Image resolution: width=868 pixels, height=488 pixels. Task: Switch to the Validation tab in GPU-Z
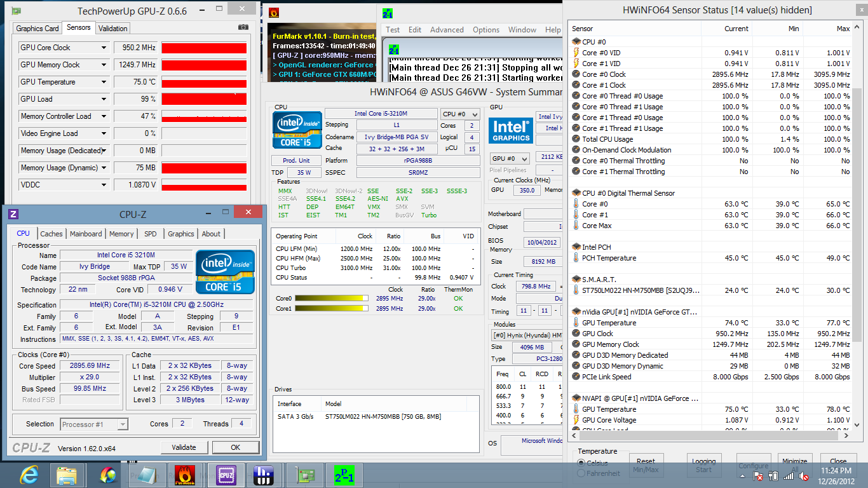113,28
